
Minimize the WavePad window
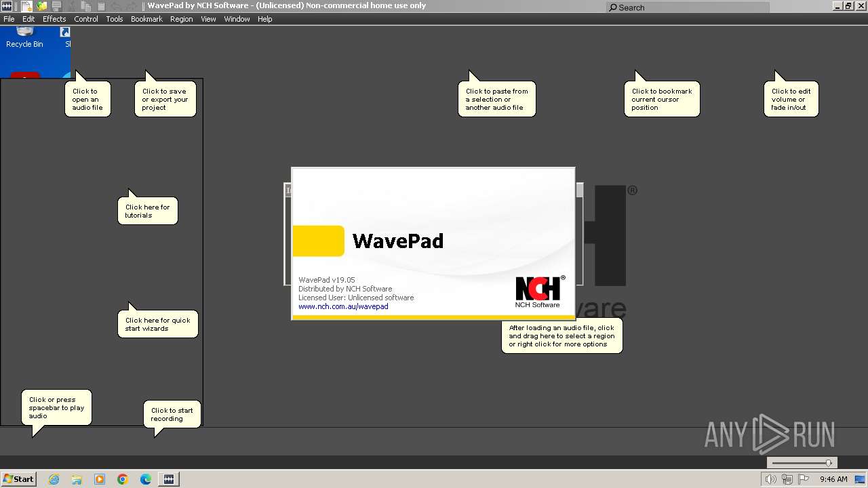[x=838, y=6]
